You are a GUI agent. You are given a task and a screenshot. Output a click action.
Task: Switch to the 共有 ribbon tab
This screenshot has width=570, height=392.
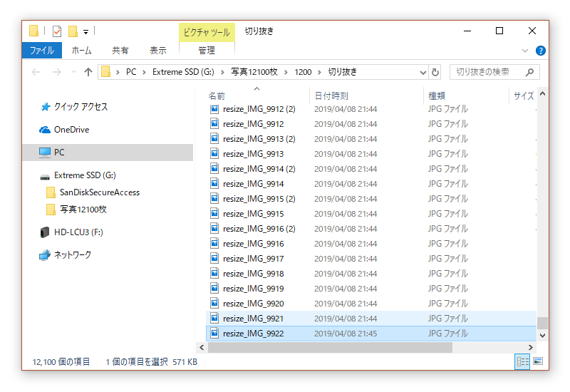point(120,50)
